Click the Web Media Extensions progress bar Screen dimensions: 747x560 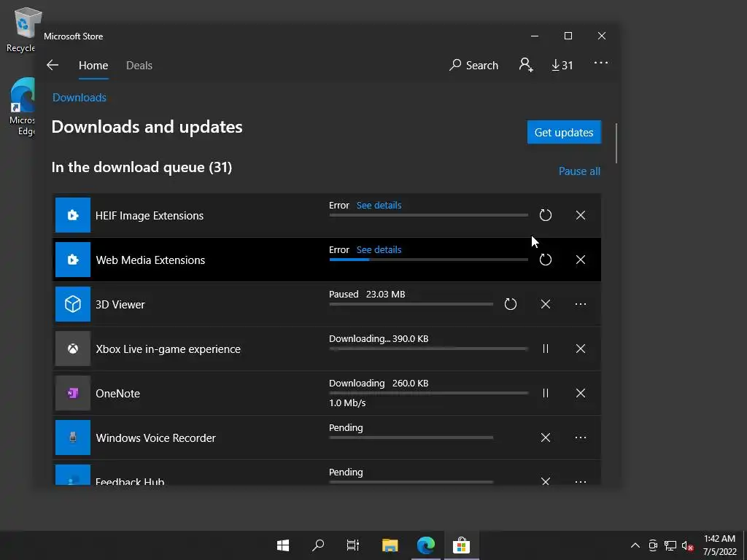click(428, 260)
